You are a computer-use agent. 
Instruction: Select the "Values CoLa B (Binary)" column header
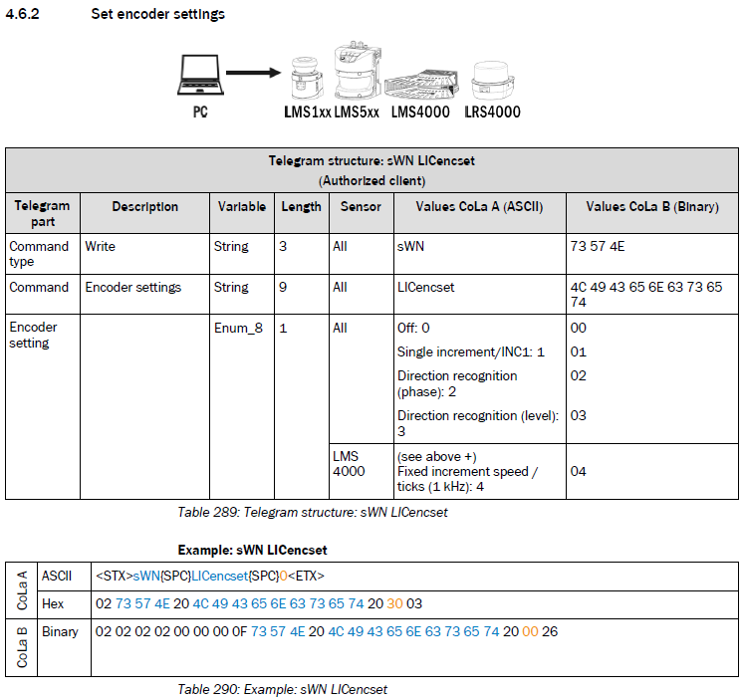(x=651, y=207)
